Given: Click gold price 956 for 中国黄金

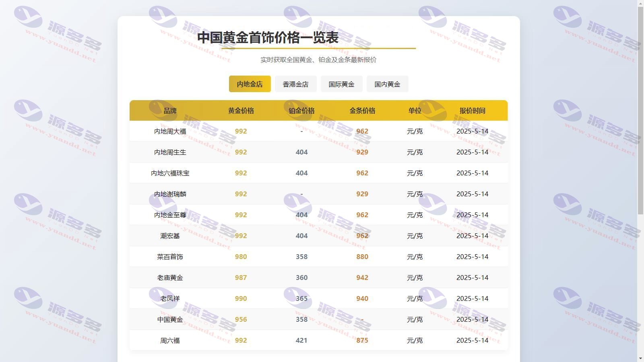Looking at the screenshot, I should (241, 319).
